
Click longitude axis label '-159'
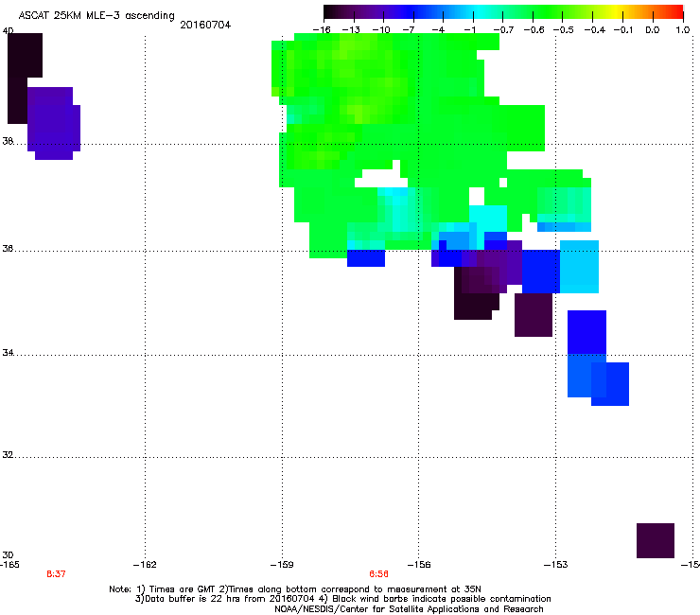(282, 565)
